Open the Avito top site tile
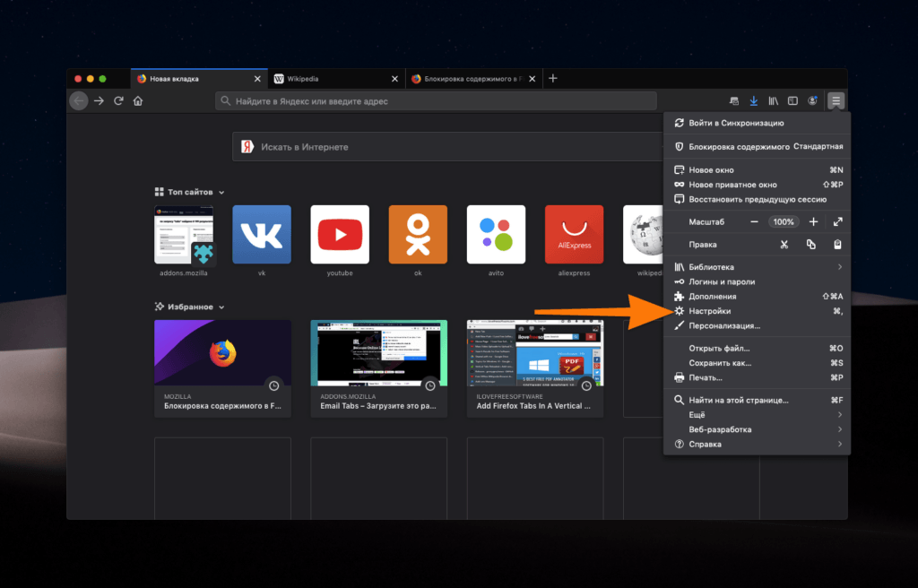The height and width of the screenshot is (588, 918). click(496, 234)
